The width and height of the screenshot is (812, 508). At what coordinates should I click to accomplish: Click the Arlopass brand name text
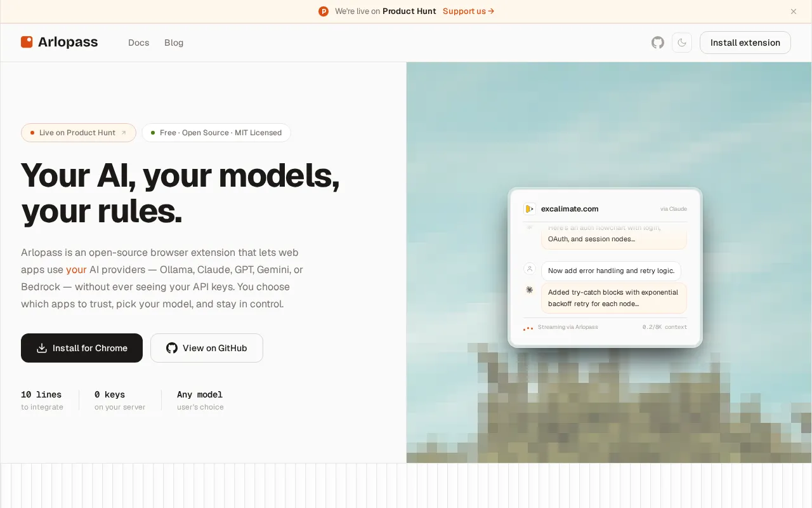[68, 42]
